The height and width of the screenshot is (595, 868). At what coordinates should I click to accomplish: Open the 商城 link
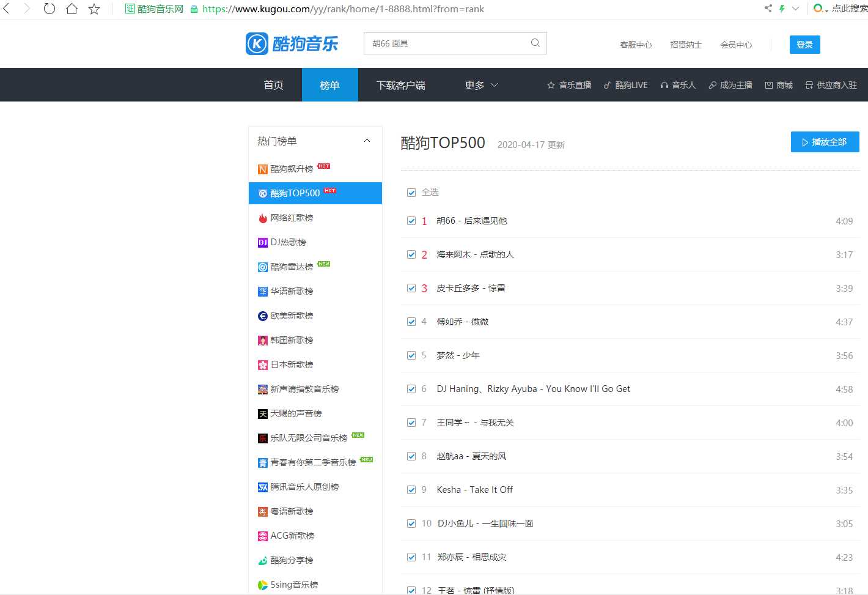[779, 85]
